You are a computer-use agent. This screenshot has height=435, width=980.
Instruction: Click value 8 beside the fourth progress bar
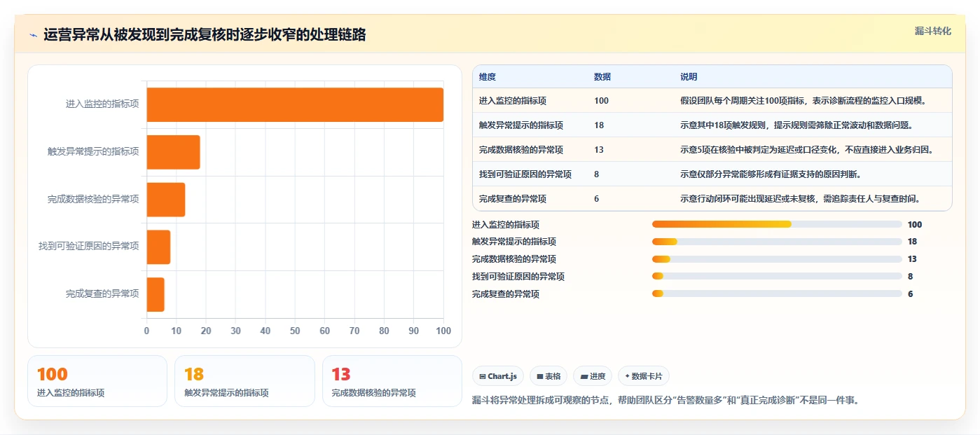[911, 277]
